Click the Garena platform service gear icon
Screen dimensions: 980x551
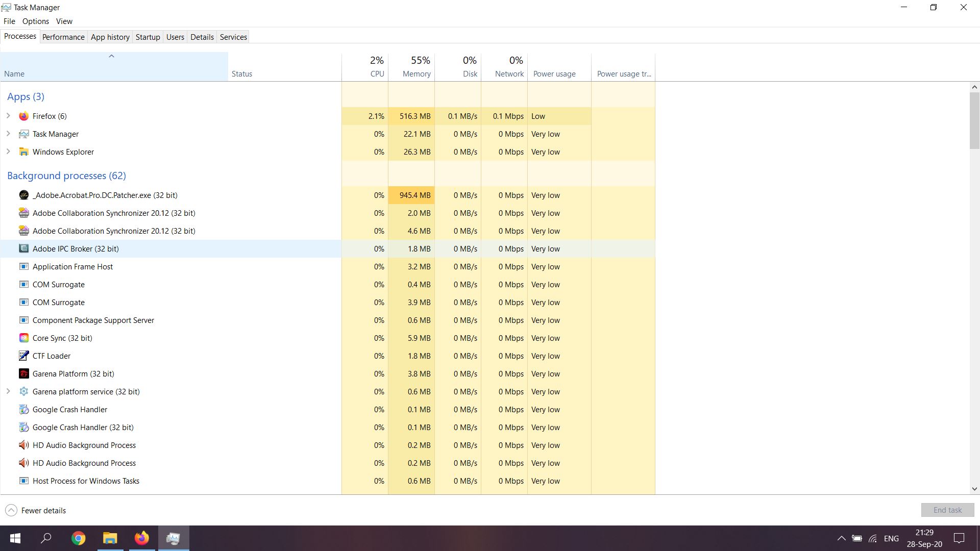pos(23,392)
